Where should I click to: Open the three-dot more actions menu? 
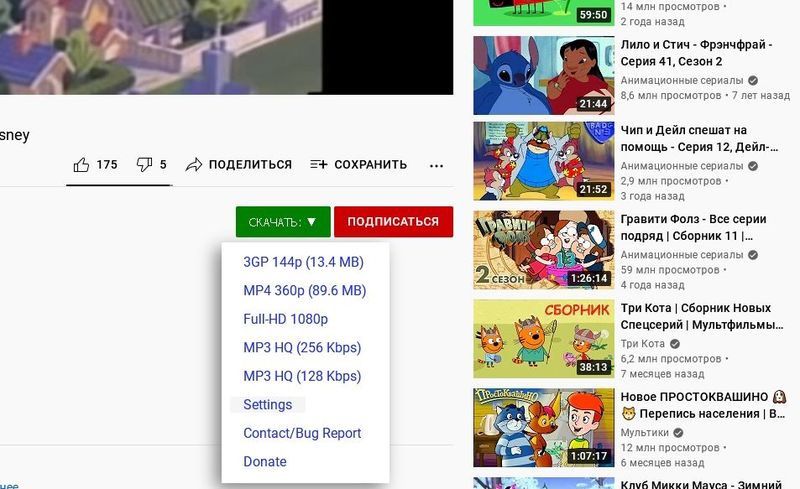[436, 165]
